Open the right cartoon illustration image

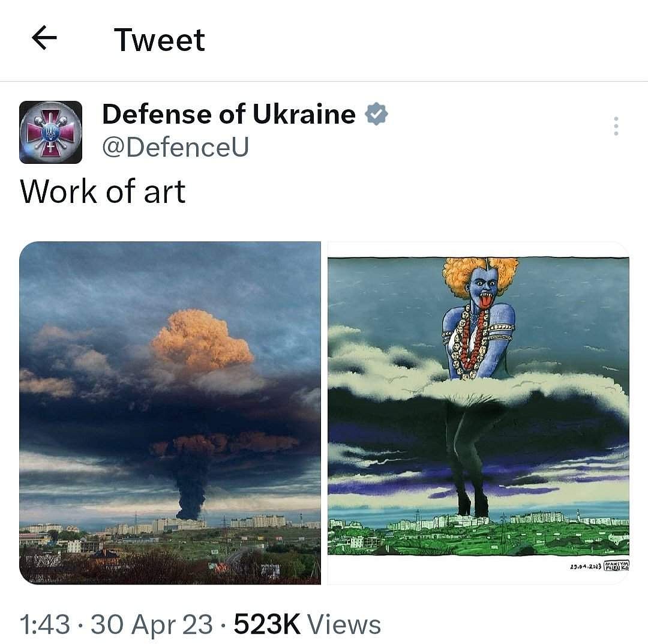[x=478, y=412]
